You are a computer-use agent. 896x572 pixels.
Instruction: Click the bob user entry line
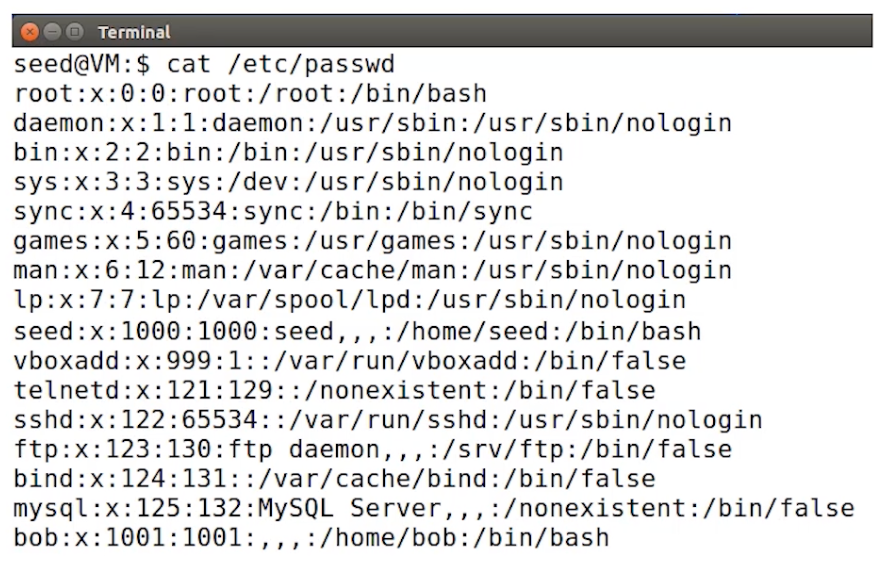point(311,538)
